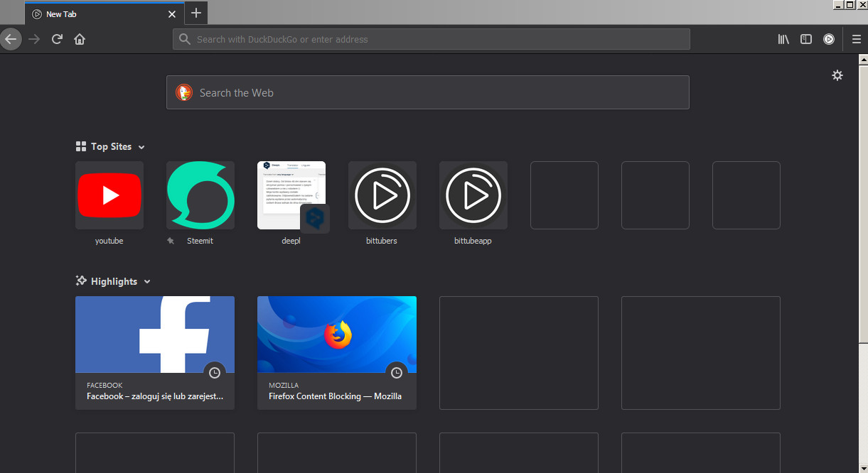Open the Facebook highlight card
The height and width of the screenshot is (473, 868).
[x=155, y=353]
